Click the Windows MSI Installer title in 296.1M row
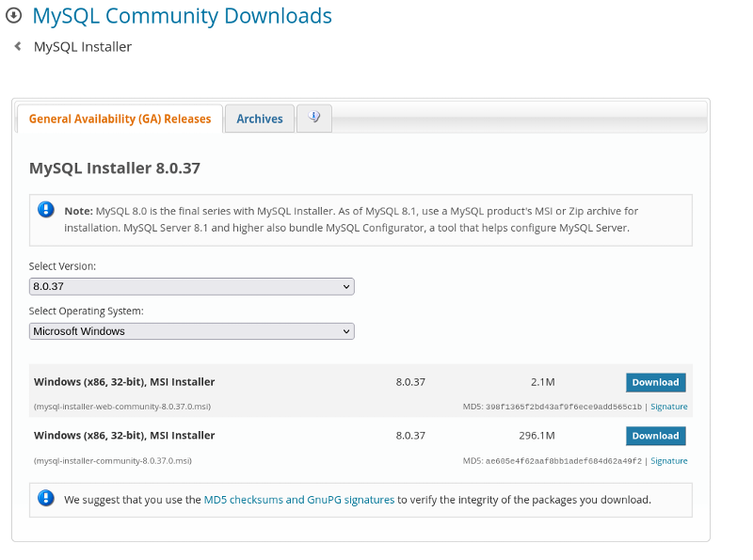This screenshot has height=560, width=753. pyautogui.click(x=124, y=435)
